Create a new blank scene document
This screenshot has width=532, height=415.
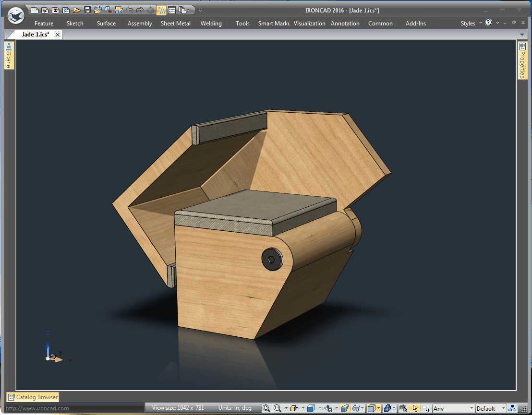34,10
